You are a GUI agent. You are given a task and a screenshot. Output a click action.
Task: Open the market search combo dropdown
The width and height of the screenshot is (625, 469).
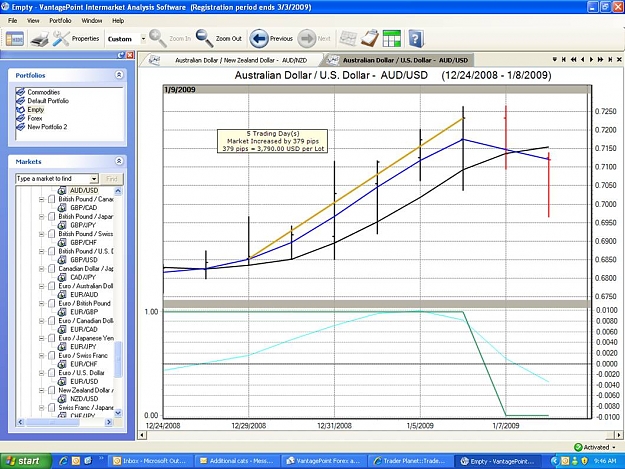coord(94,179)
